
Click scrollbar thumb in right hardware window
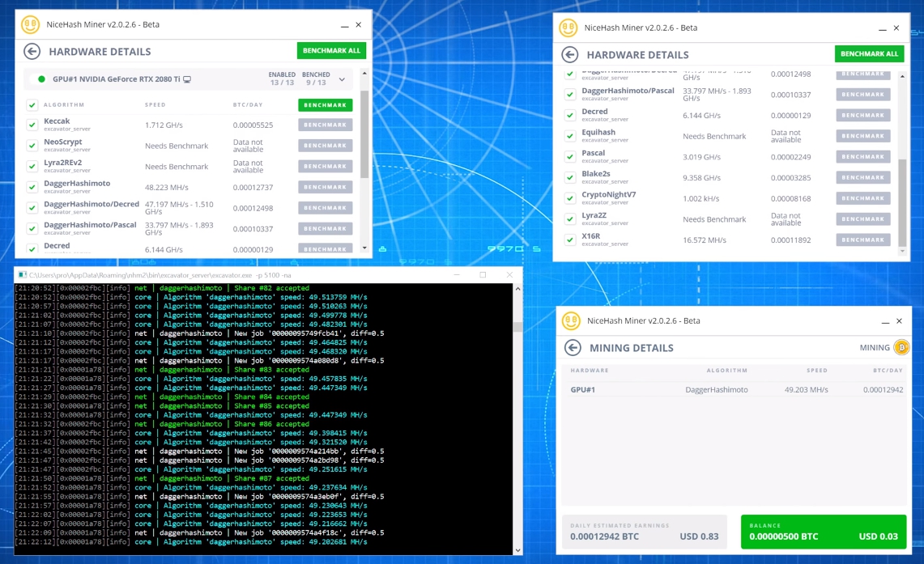[x=902, y=202]
